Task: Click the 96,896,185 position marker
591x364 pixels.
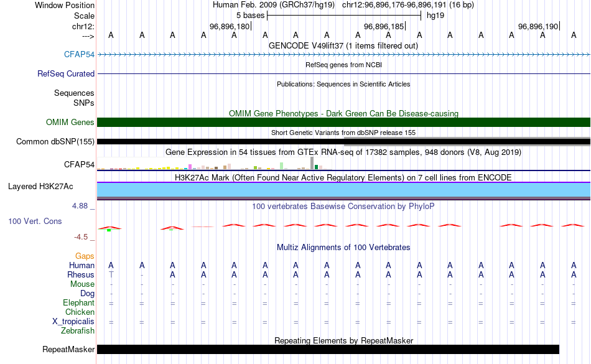Action: pyautogui.click(x=384, y=26)
